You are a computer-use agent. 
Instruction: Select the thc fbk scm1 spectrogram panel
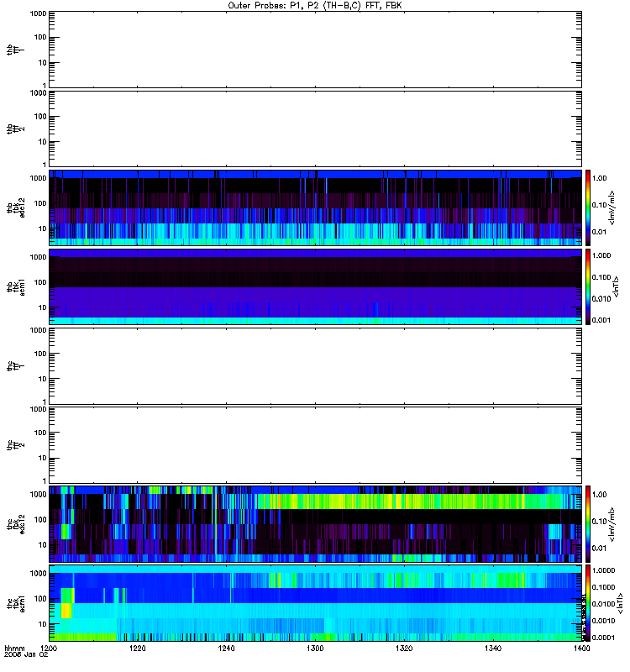316,603
